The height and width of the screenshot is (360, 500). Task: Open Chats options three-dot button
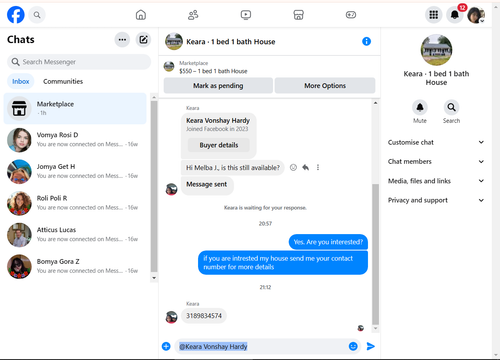tap(122, 40)
